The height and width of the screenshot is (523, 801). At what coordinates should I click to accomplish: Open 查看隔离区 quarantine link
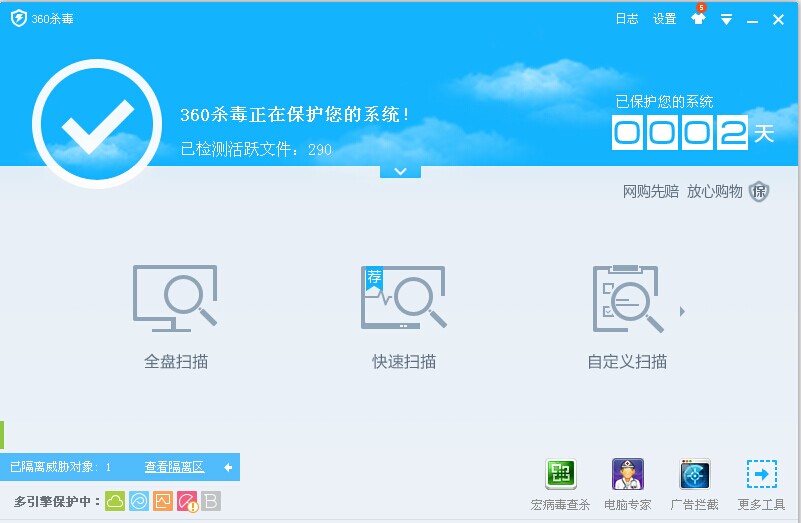[174, 467]
